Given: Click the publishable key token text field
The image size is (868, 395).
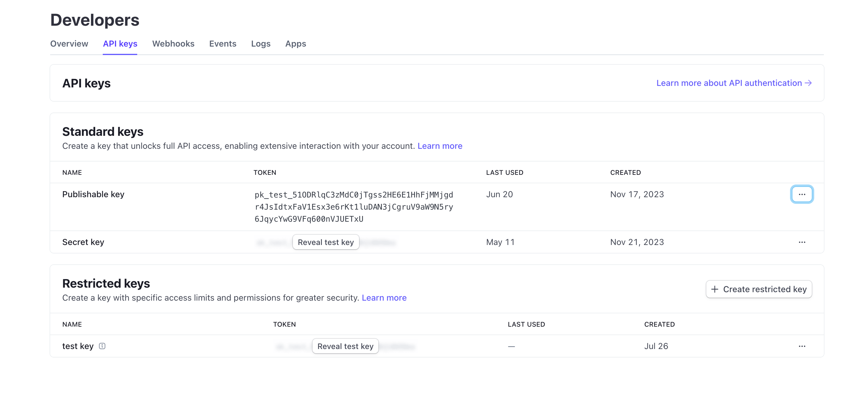Looking at the screenshot, I should click(354, 207).
